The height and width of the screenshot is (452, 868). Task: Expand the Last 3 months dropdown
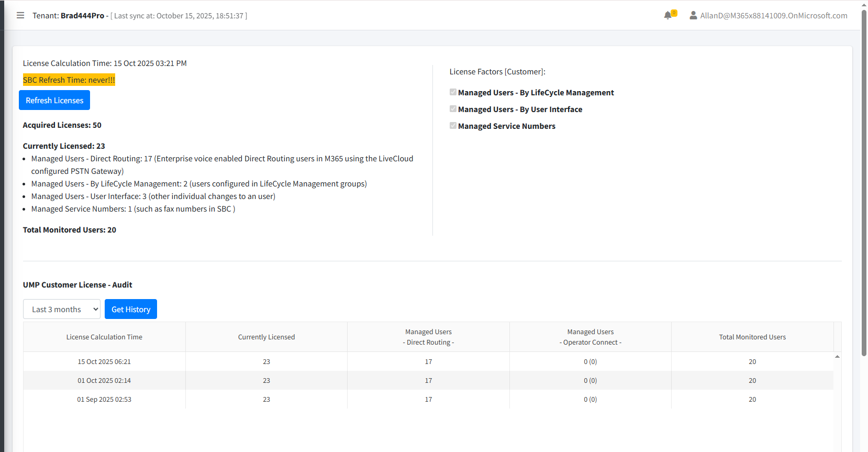(62, 309)
